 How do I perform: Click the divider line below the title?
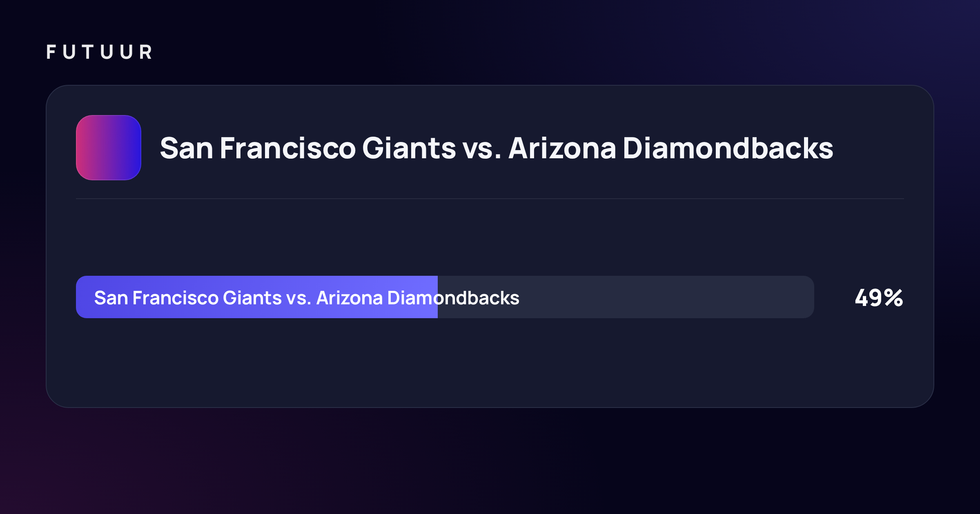(490, 199)
